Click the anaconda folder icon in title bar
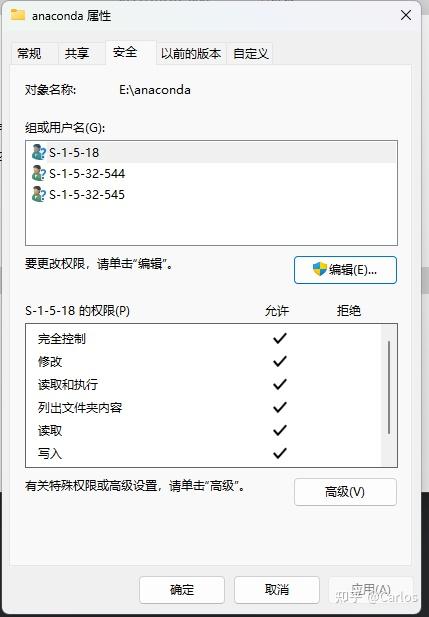429x617 pixels. tap(18, 15)
